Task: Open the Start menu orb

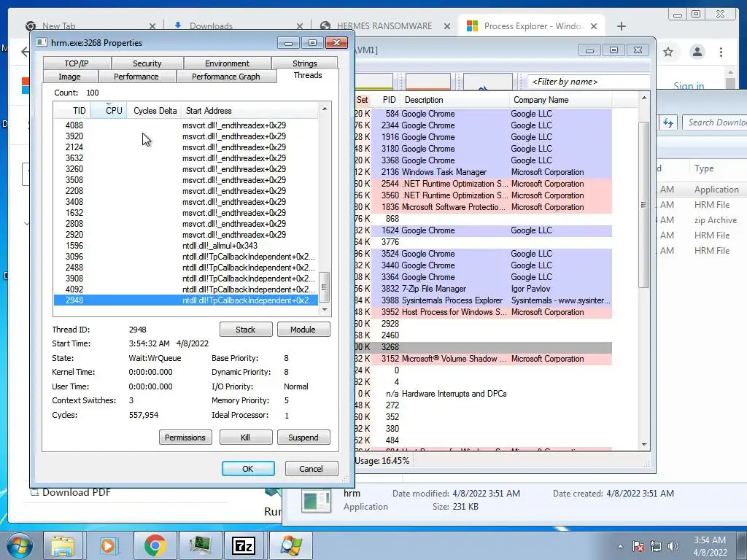Action: pos(19,545)
